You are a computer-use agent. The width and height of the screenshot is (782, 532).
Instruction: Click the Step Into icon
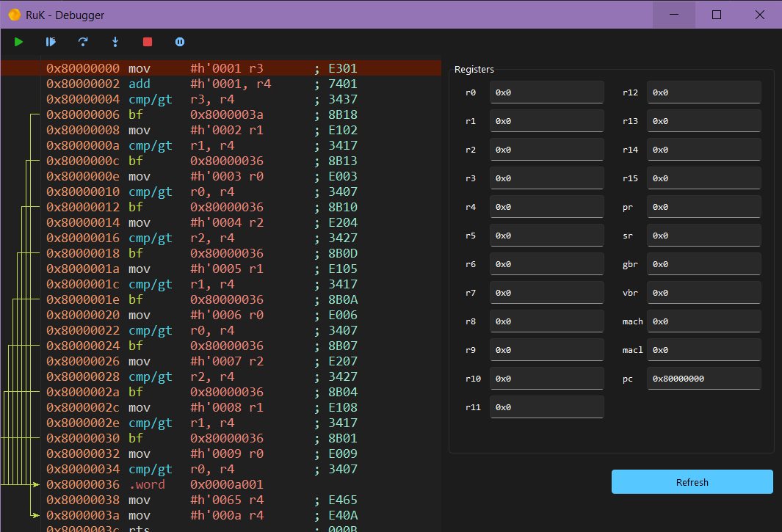pos(115,42)
